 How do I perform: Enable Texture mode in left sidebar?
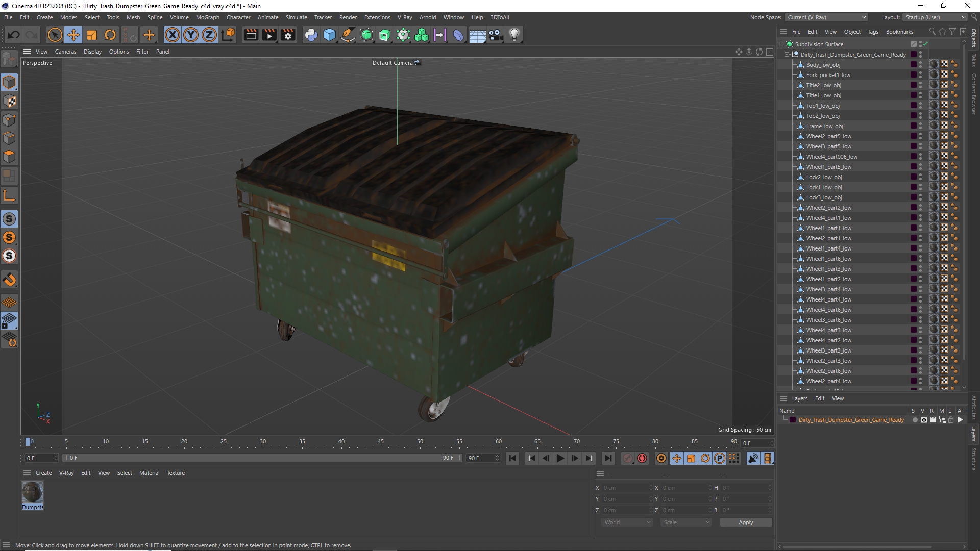click(9, 101)
